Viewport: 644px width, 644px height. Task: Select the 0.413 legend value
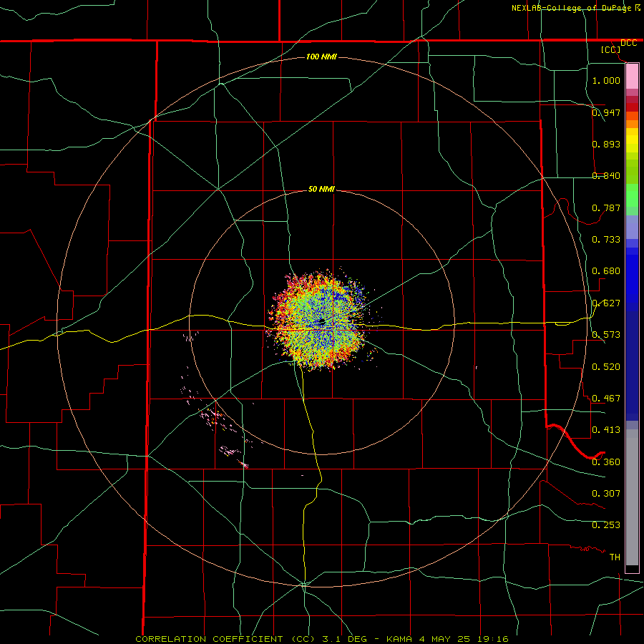point(606,430)
